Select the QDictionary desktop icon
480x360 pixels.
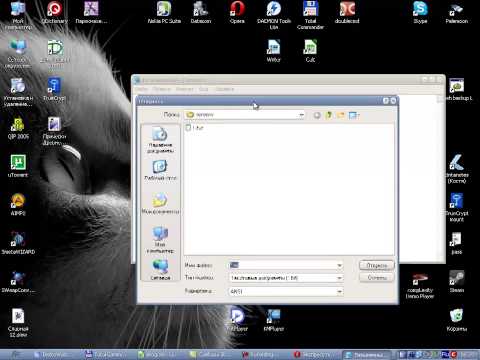click(x=55, y=13)
